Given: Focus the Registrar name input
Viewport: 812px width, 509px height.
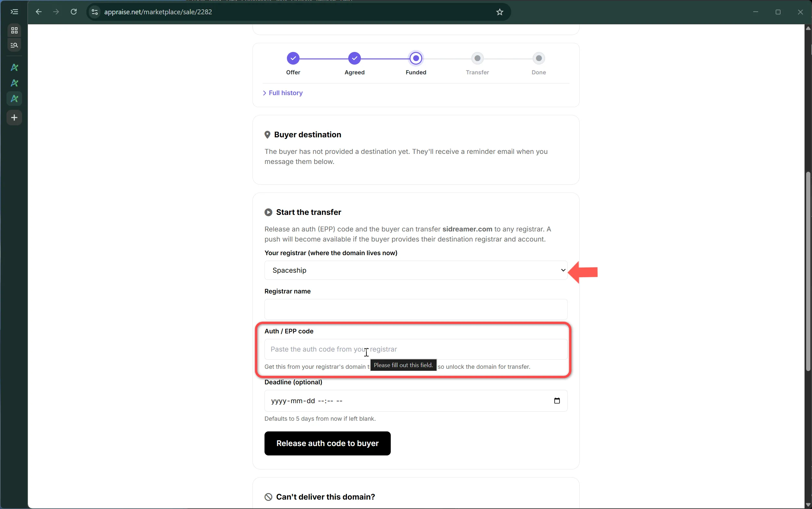Looking at the screenshot, I should pos(416,309).
